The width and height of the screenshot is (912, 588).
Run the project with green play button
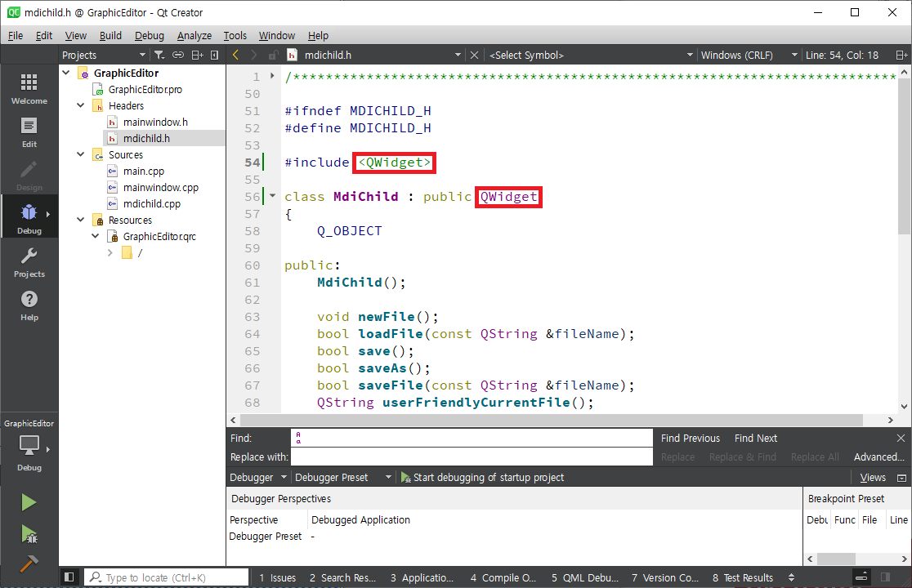point(29,502)
